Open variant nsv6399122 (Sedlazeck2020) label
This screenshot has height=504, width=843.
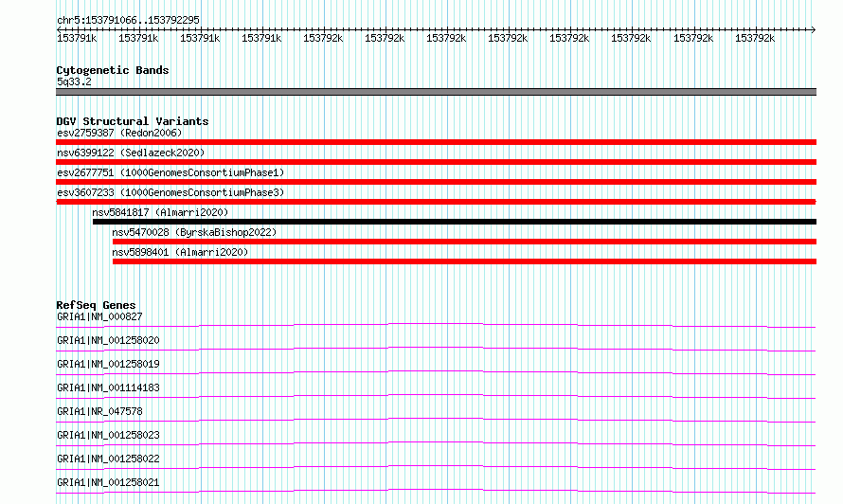(131, 153)
